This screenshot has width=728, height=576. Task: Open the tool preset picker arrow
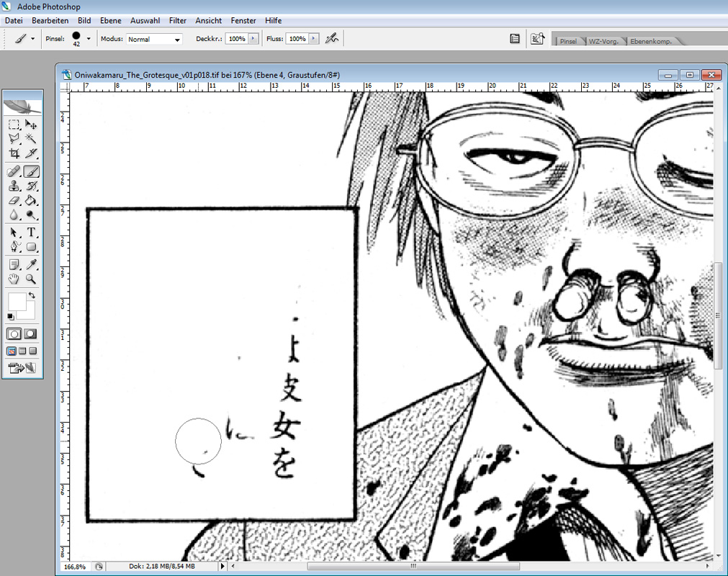32,39
